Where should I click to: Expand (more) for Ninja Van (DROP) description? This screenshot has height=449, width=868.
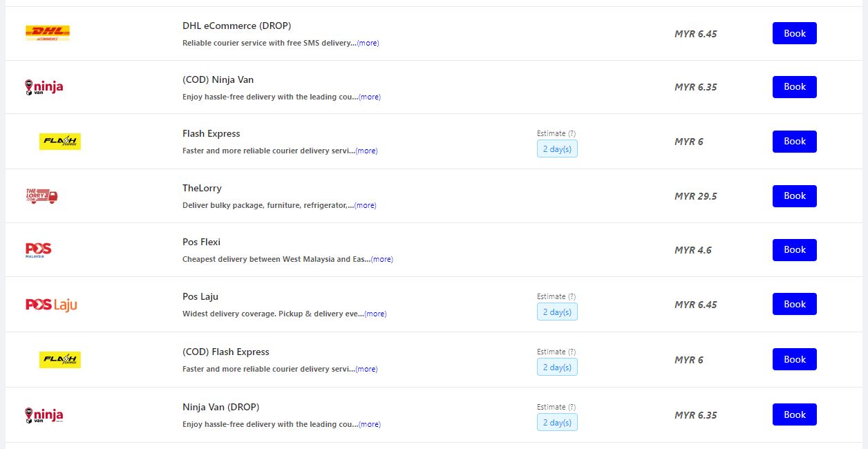(x=370, y=424)
